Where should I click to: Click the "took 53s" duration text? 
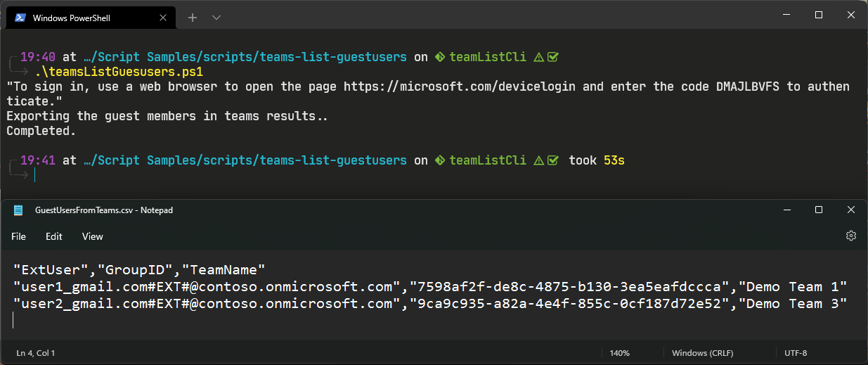pyautogui.click(x=597, y=160)
